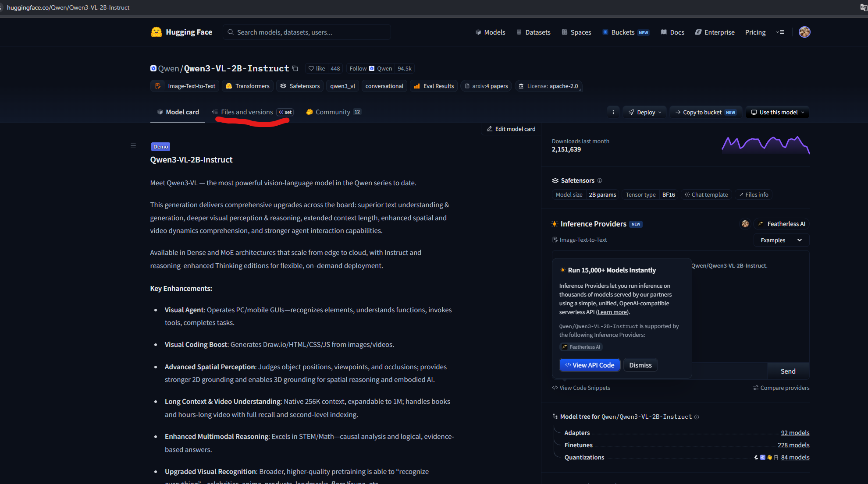The width and height of the screenshot is (868, 484).
Task: Click the BF16 tensor type badge
Action: pyautogui.click(x=669, y=194)
